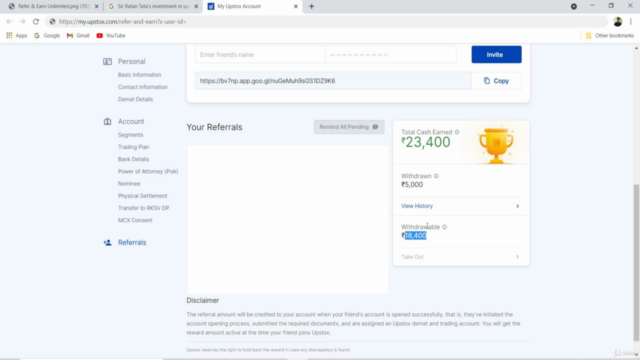Open Nominee page
Image resolution: width=640 pixels, height=360 pixels.
pos(129,184)
